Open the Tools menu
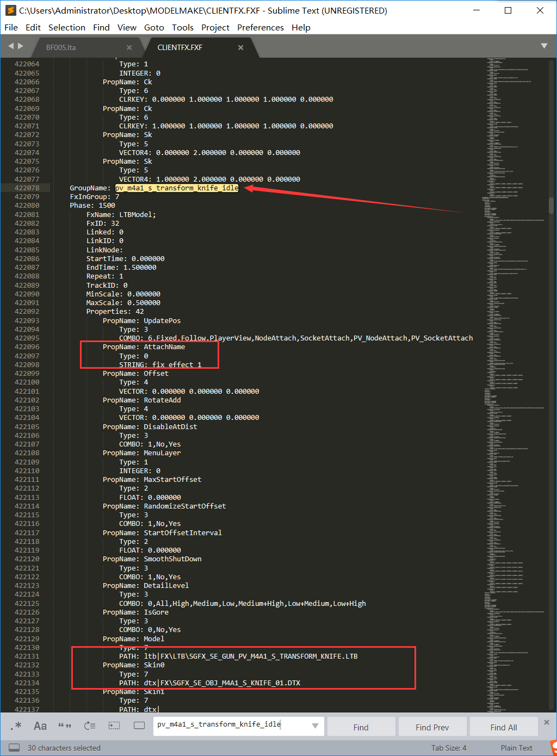557x756 pixels. point(183,27)
